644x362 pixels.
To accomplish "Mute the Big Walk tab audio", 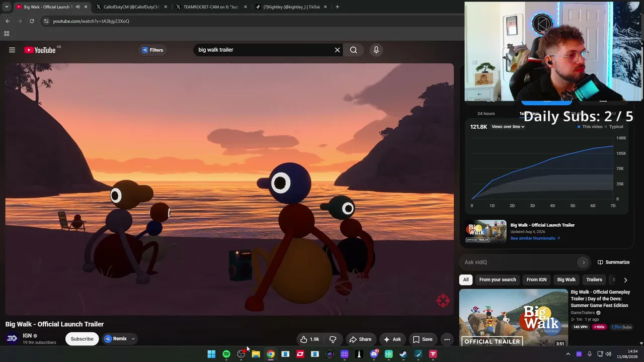I will 77,7.
